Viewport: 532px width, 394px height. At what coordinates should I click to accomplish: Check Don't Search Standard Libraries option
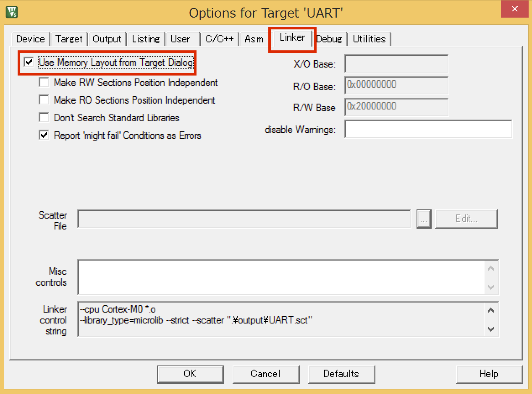[44, 117]
